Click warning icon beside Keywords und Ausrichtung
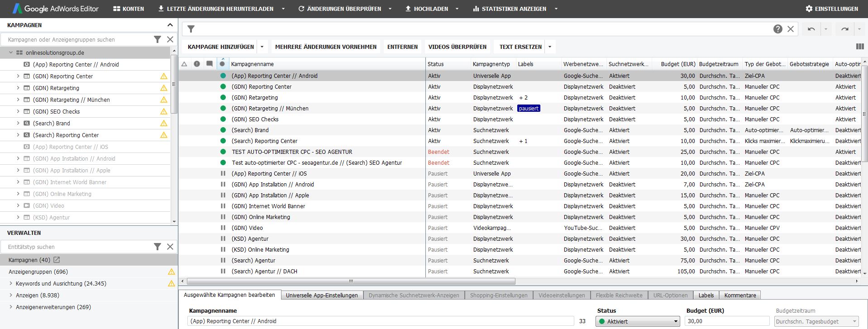The image size is (868, 329). [171, 284]
